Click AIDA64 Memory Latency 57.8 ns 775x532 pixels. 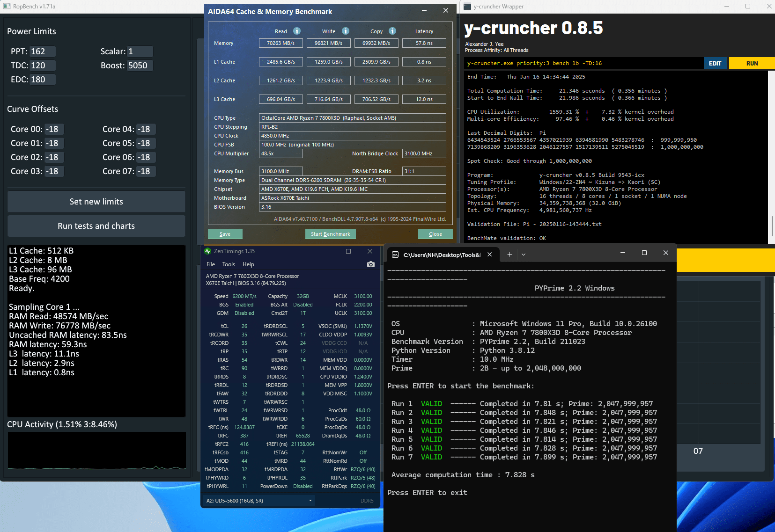click(x=424, y=43)
